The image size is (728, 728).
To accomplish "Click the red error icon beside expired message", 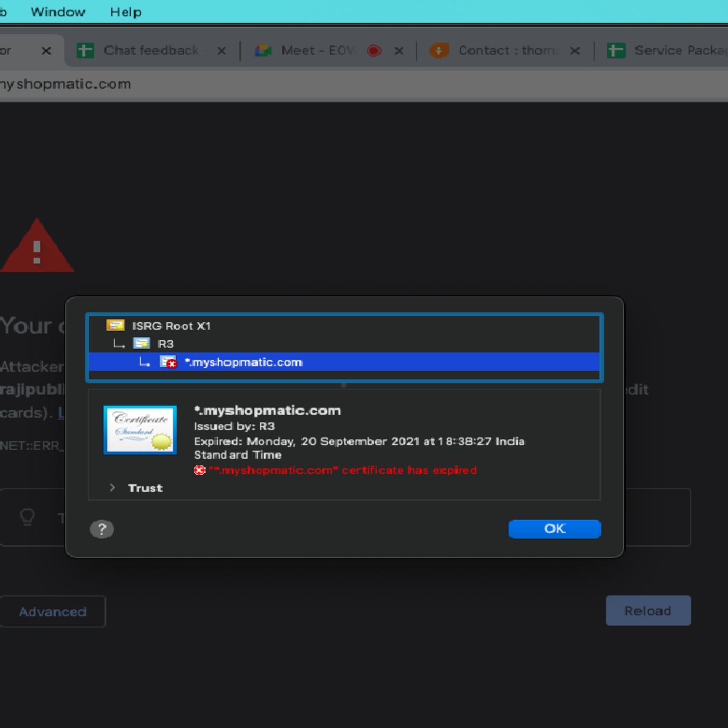I will [200, 470].
